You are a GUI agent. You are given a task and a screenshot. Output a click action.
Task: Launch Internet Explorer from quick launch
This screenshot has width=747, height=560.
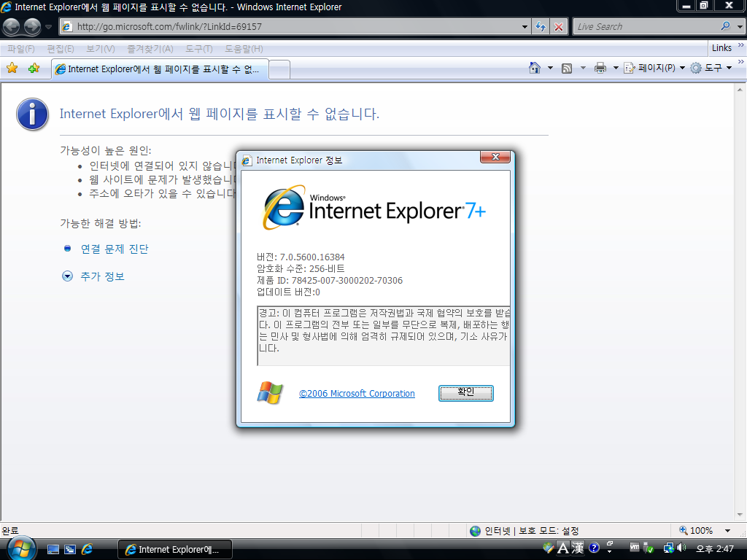[88, 550]
